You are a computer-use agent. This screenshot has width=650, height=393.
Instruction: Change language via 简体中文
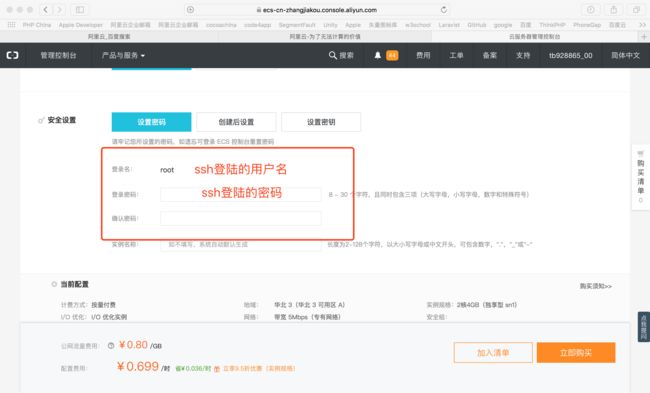click(625, 55)
